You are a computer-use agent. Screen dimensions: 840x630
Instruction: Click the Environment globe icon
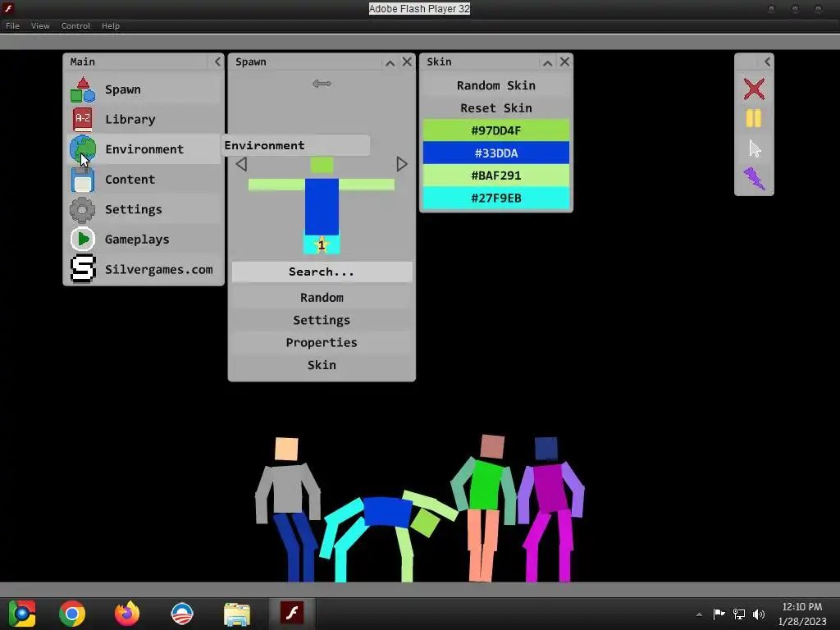[x=83, y=149]
